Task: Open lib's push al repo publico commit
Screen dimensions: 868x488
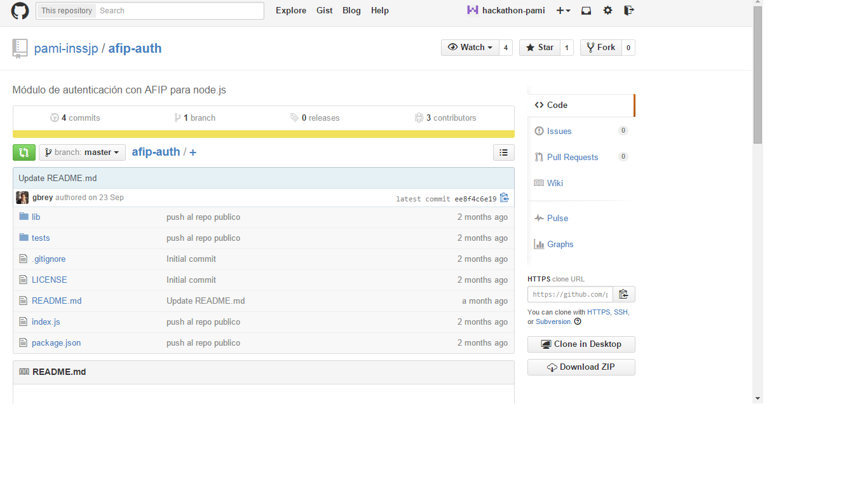Action: click(x=203, y=217)
